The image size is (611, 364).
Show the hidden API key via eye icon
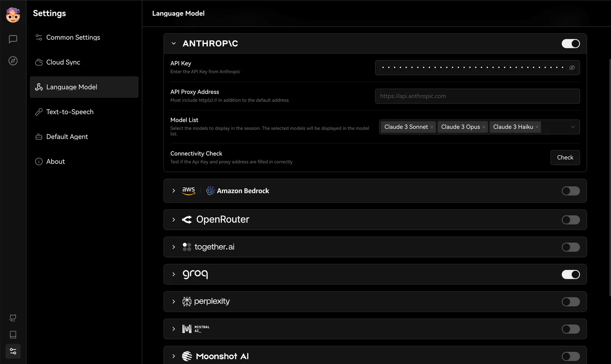[x=572, y=68]
